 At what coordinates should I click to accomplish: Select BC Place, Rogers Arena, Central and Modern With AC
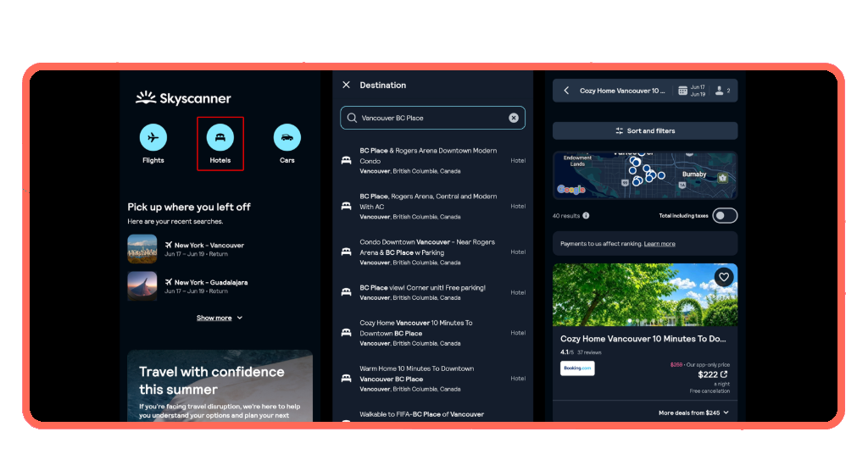(x=432, y=207)
